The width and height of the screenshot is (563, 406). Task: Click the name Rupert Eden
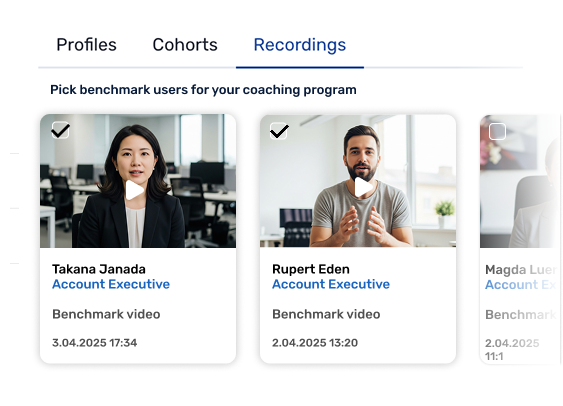(x=311, y=269)
